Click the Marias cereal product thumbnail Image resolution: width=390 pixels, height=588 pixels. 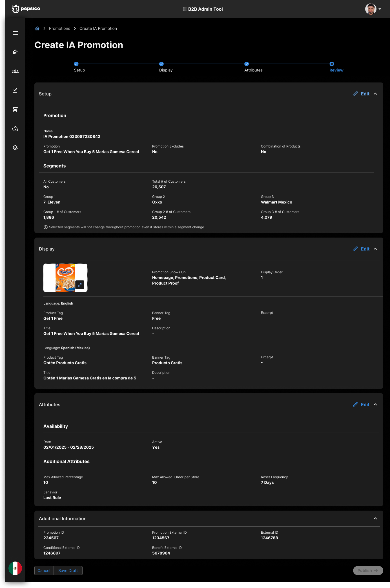pos(65,278)
